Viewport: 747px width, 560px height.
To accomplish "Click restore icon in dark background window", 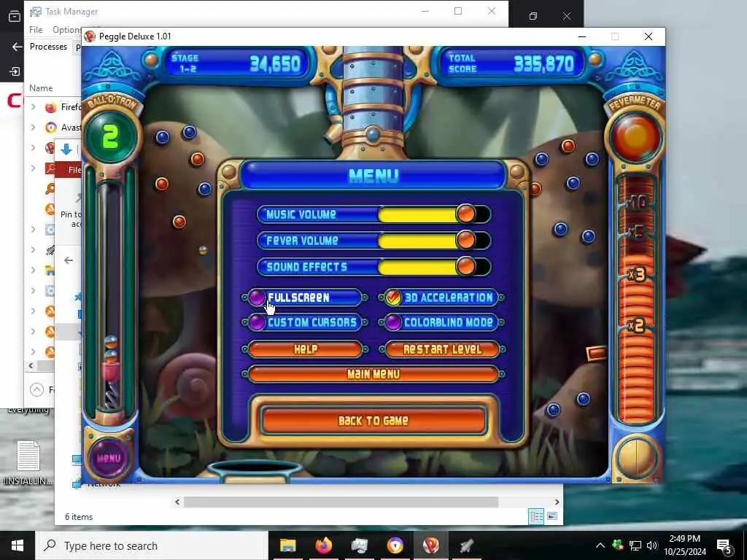I will pos(533,16).
